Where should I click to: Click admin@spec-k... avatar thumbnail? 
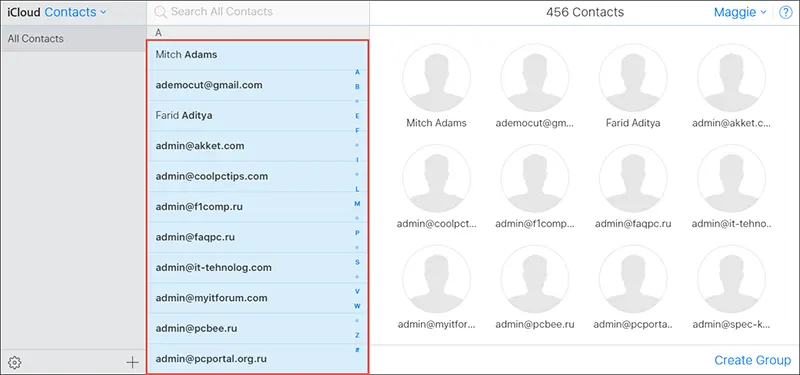click(x=732, y=279)
